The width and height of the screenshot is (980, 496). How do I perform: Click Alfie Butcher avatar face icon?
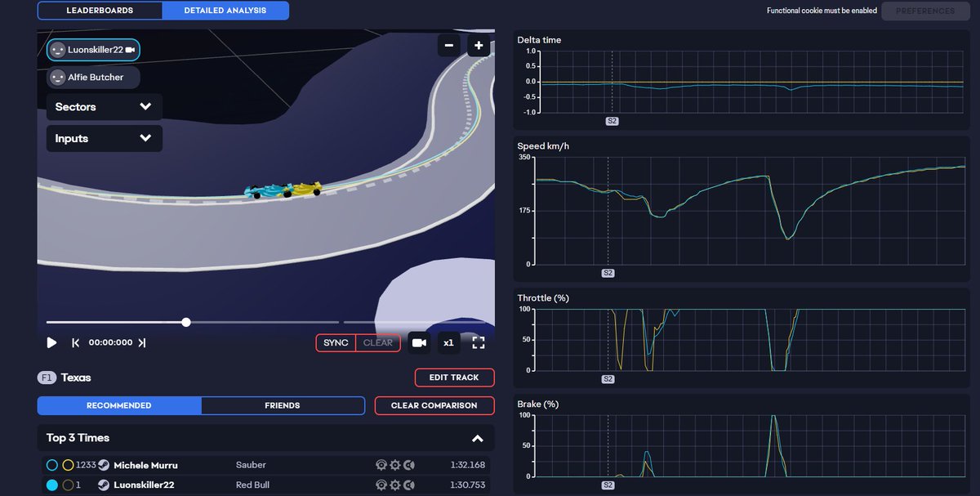click(x=57, y=78)
